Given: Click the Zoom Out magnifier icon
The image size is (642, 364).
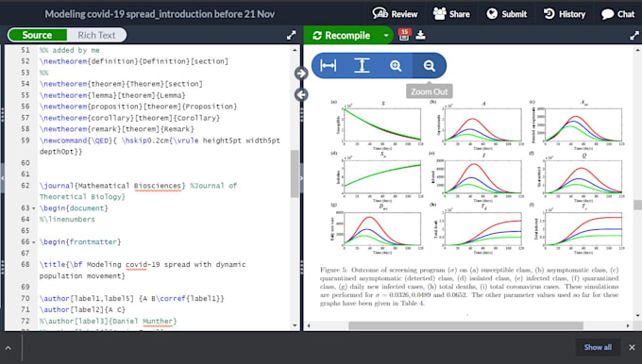Looking at the screenshot, I should (429, 66).
